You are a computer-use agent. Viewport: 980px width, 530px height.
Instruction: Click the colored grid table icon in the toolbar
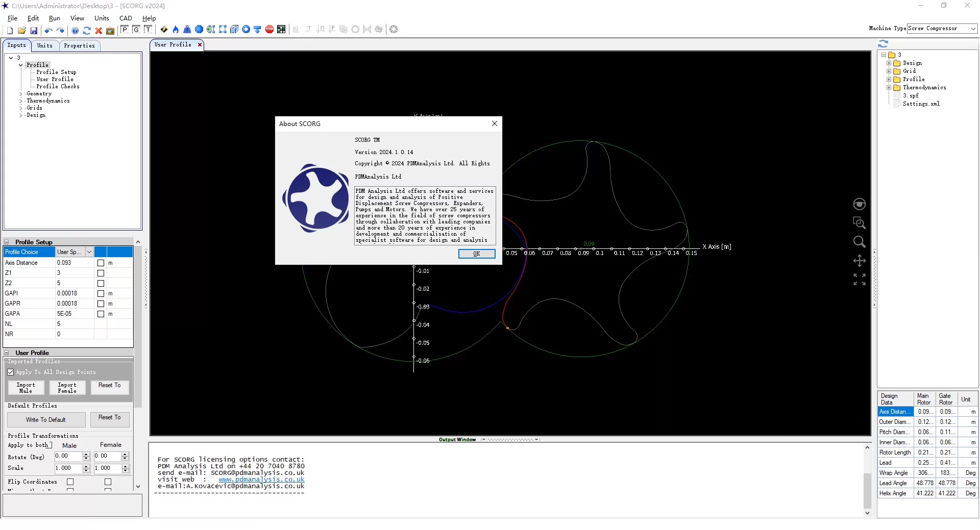click(x=281, y=30)
